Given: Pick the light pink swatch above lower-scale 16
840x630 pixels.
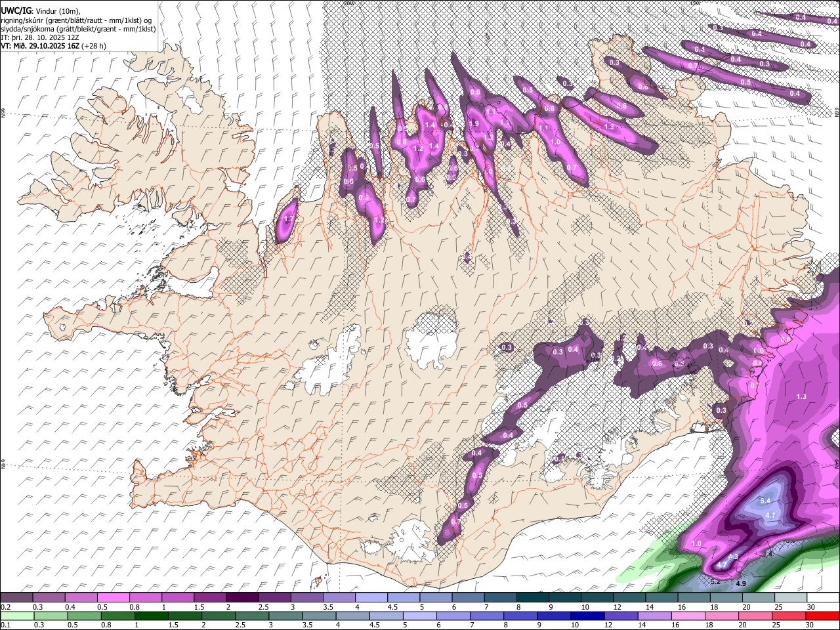Looking at the screenshot, I should [x=688, y=616].
